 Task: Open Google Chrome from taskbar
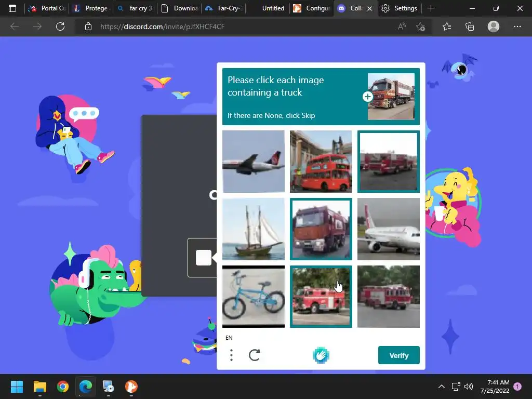tap(63, 387)
